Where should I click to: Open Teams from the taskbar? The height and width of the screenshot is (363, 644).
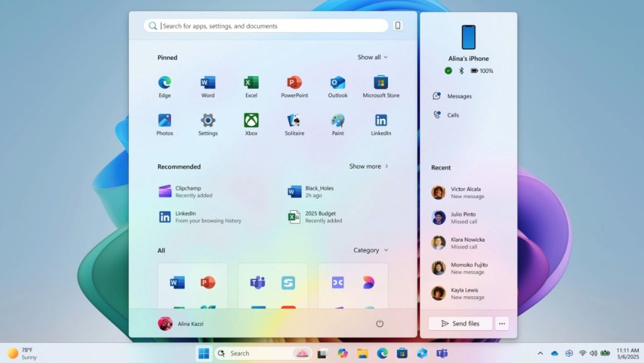tap(442, 353)
